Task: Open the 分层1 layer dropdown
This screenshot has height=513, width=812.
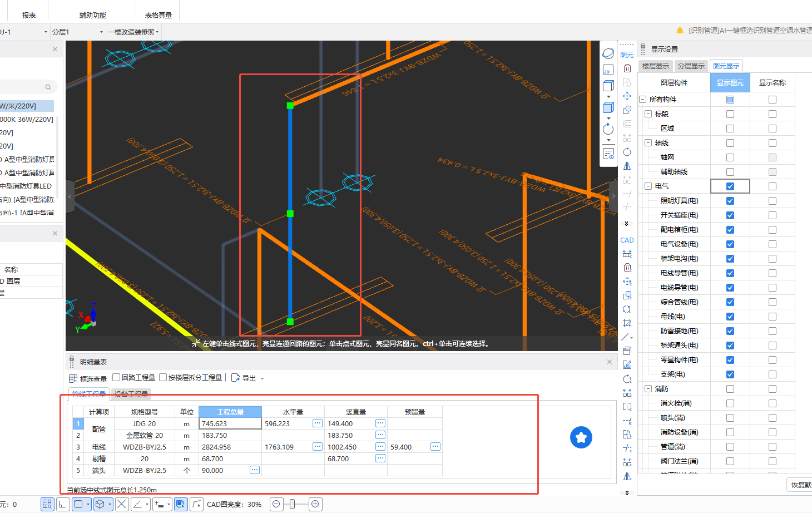Action: [x=77, y=32]
